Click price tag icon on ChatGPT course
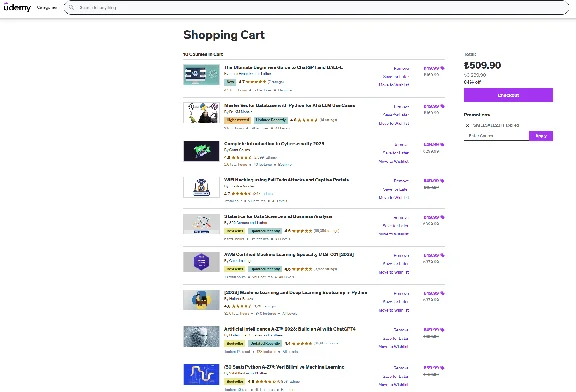576x392 pixels. click(442, 68)
